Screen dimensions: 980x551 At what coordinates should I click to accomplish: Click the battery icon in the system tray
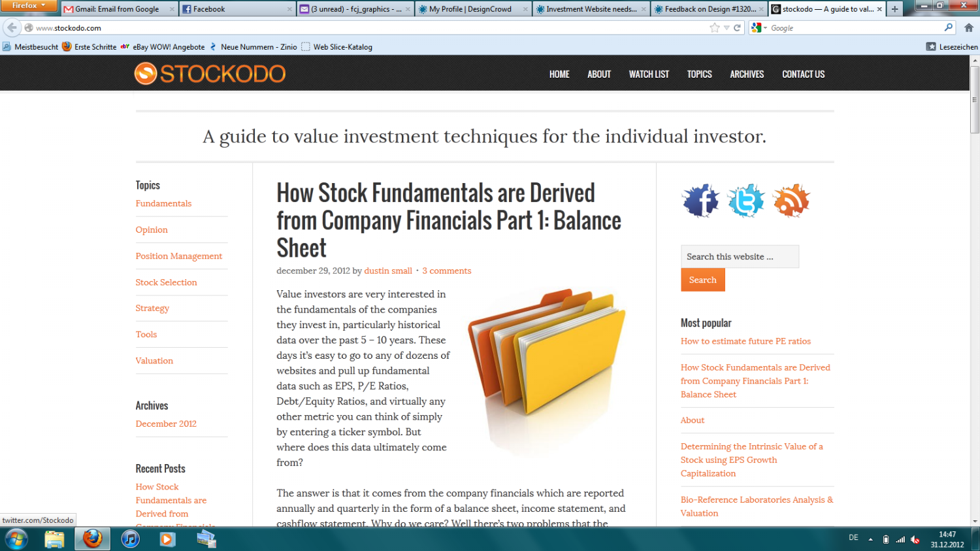point(886,539)
